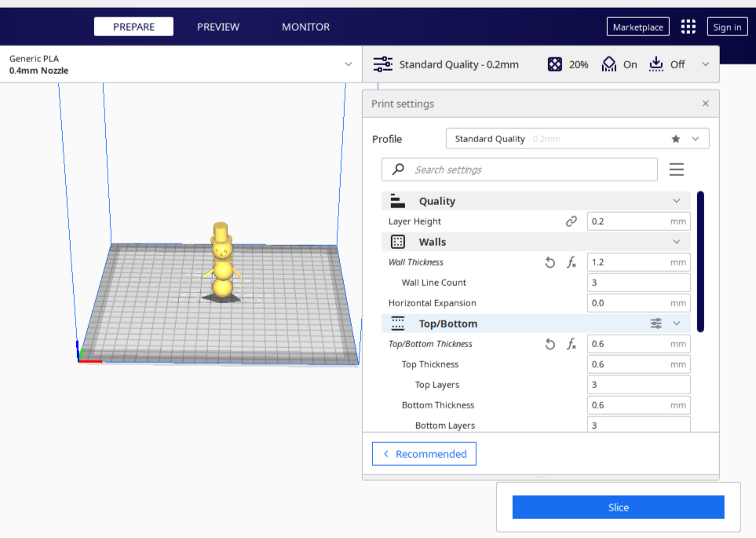Screen dimensions: 756x538
Task: Edit the Horizontal Expansion value field
Action: 638,303
